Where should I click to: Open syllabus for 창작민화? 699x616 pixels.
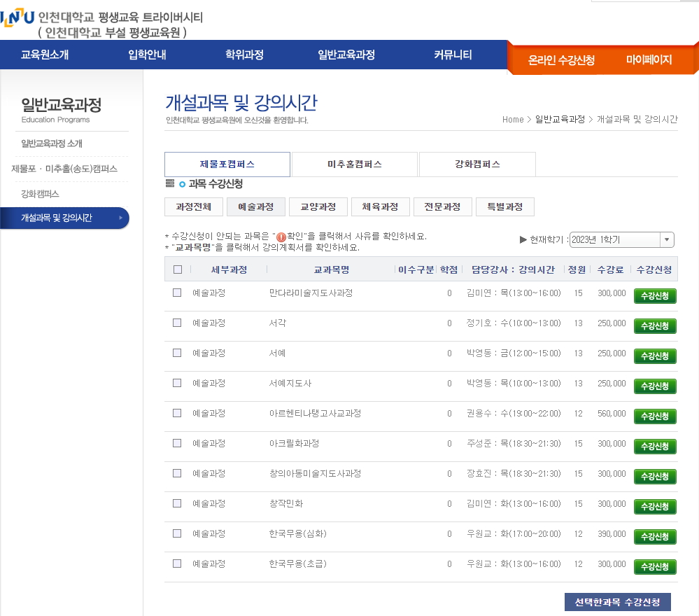click(x=285, y=503)
